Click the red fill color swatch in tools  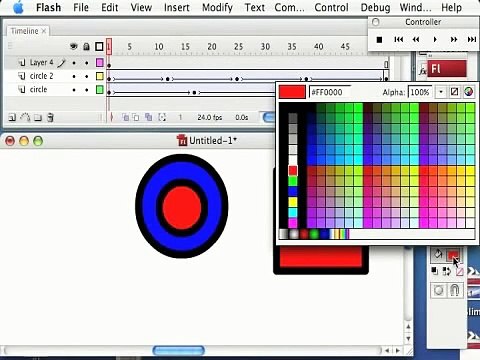click(453, 255)
